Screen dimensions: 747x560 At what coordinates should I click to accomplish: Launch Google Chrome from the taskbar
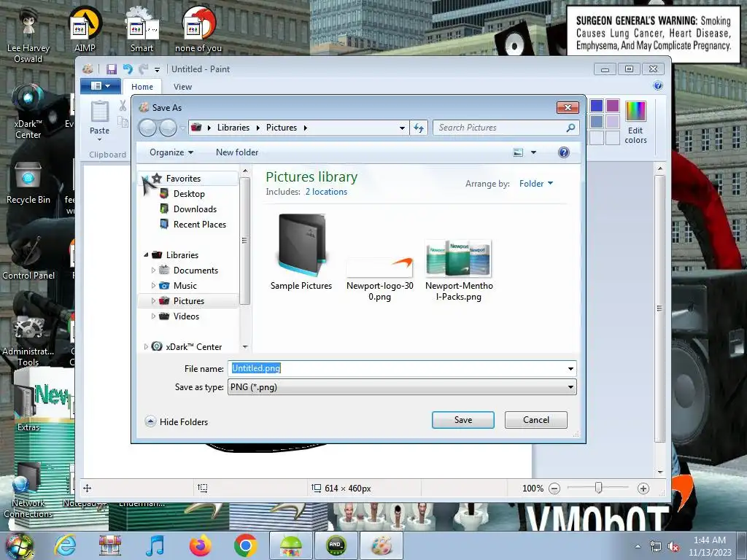245,545
